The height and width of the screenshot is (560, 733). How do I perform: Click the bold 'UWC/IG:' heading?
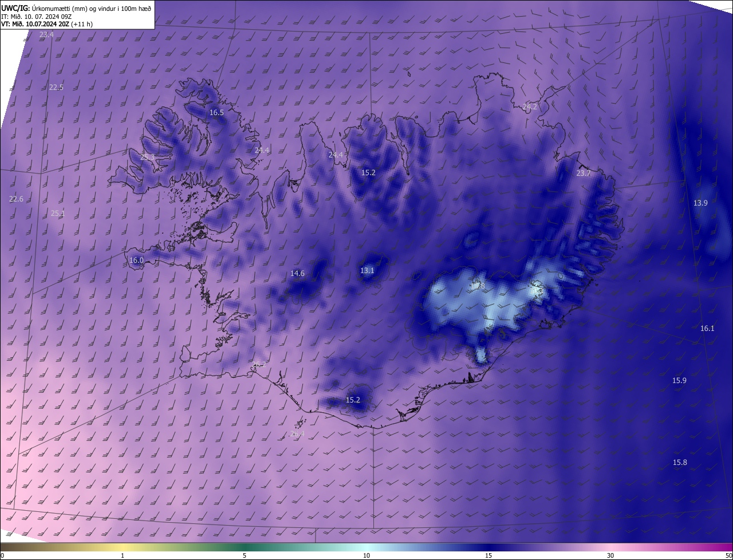[x=16, y=7]
